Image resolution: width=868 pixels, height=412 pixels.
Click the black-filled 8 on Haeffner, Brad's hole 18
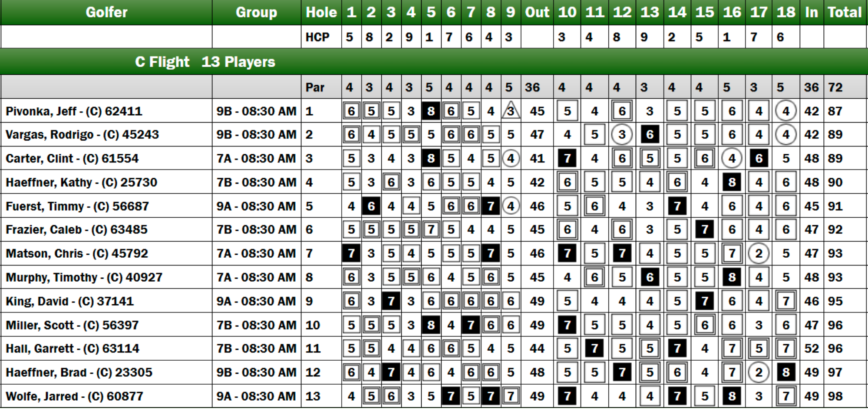[786, 372]
